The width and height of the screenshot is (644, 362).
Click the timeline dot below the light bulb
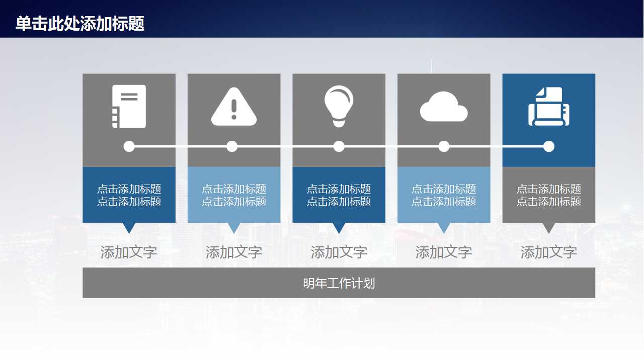[339, 146]
